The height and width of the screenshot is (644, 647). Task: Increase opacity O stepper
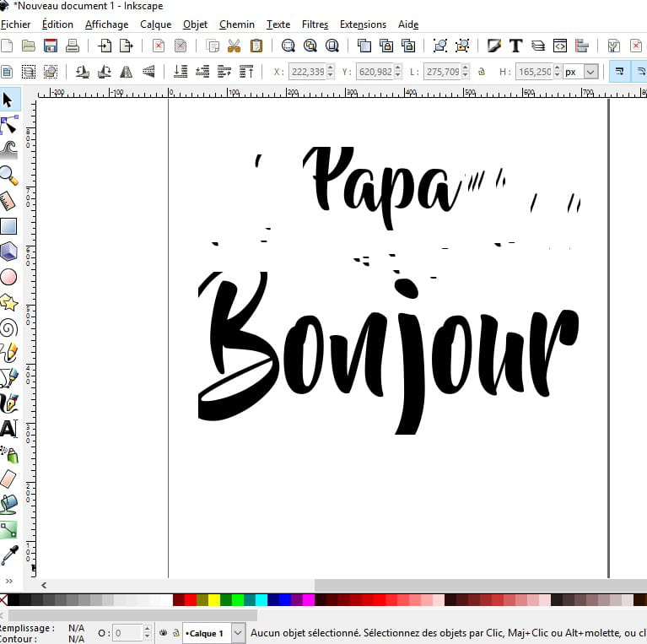(x=148, y=629)
